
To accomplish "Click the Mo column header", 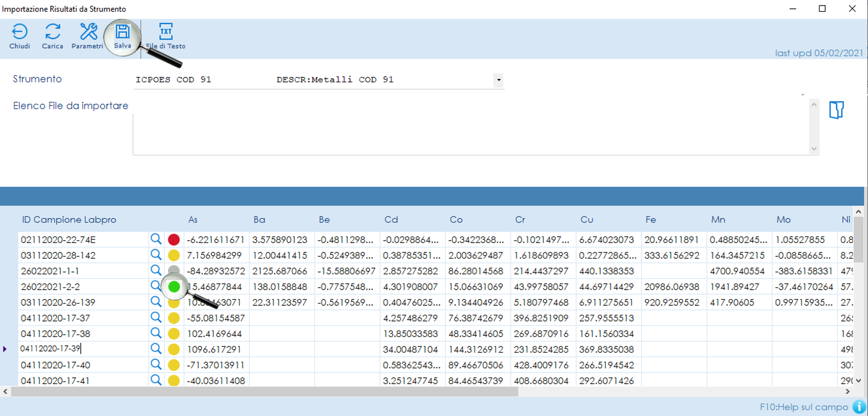I will (x=783, y=220).
